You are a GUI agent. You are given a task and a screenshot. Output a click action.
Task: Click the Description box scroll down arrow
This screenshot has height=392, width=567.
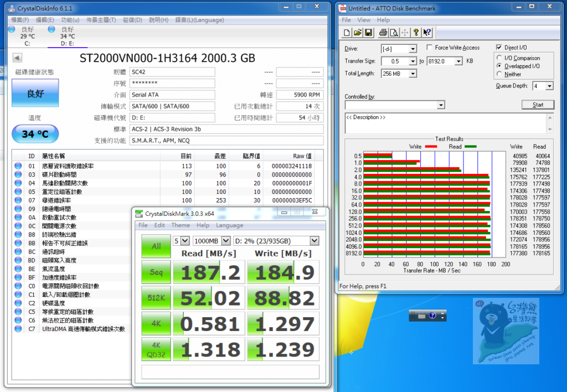point(550,129)
